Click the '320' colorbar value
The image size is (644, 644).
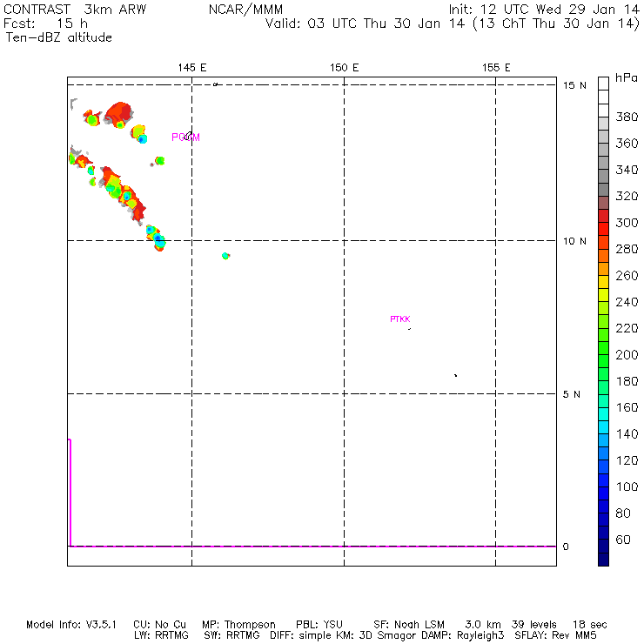(627, 196)
